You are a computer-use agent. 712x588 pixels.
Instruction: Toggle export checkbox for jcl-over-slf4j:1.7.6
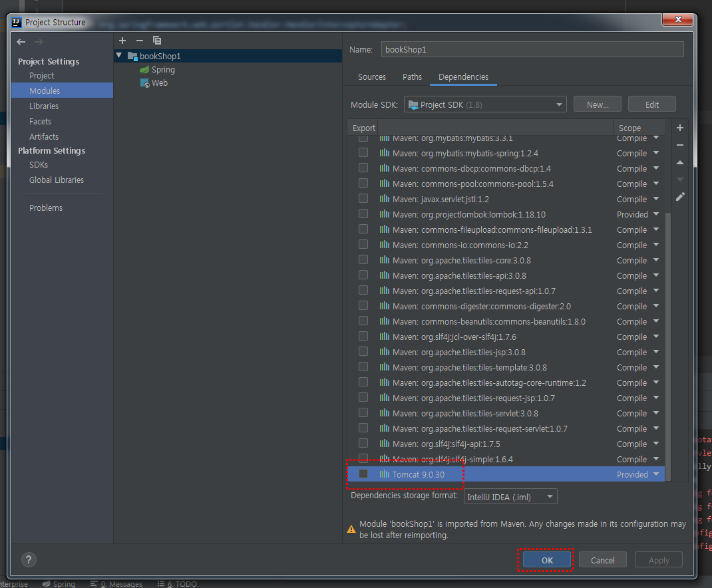[363, 336]
